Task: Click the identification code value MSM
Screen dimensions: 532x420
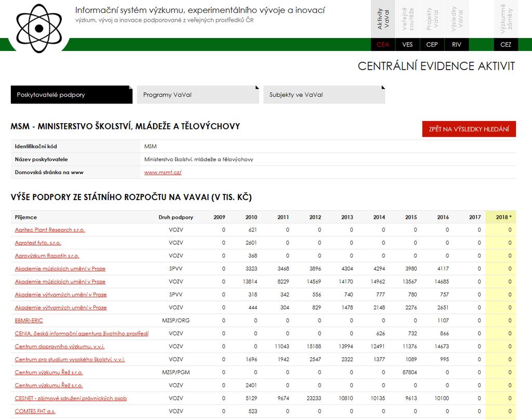Action: [150, 147]
